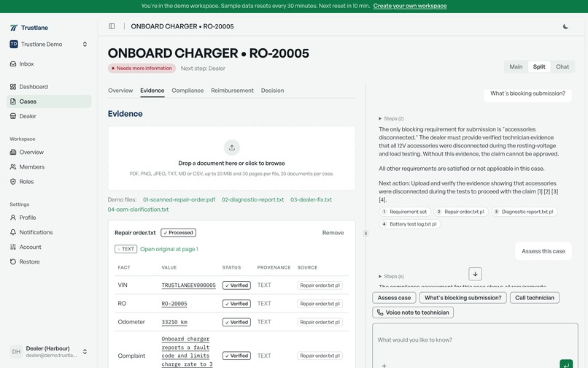The height and width of the screenshot is (368, 588).
Task: Click the Needs more information status badge
Action: (x=142, y=69)
